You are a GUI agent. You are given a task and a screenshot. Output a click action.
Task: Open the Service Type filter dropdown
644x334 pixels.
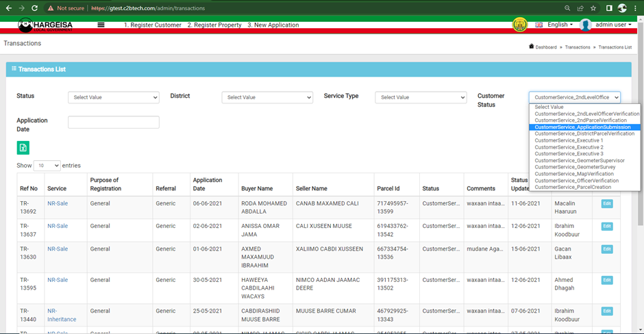pyautogui.click(x=421, y=97)
